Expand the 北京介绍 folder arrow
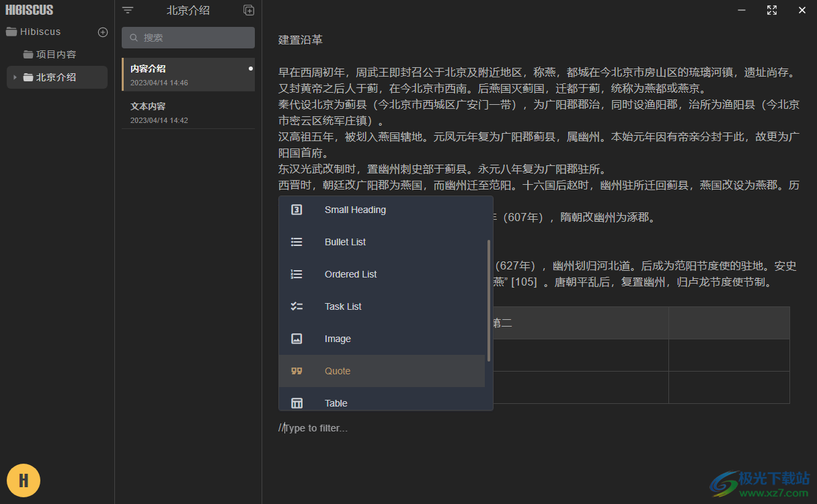Viewport: 817px width, 504px height. click(16, 77)
